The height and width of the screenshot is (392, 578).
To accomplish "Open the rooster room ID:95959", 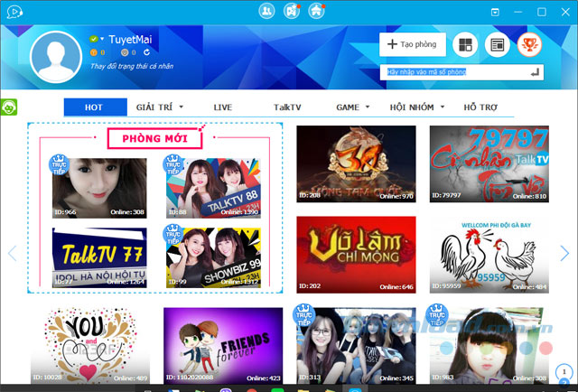I will [x=489, y=255].
